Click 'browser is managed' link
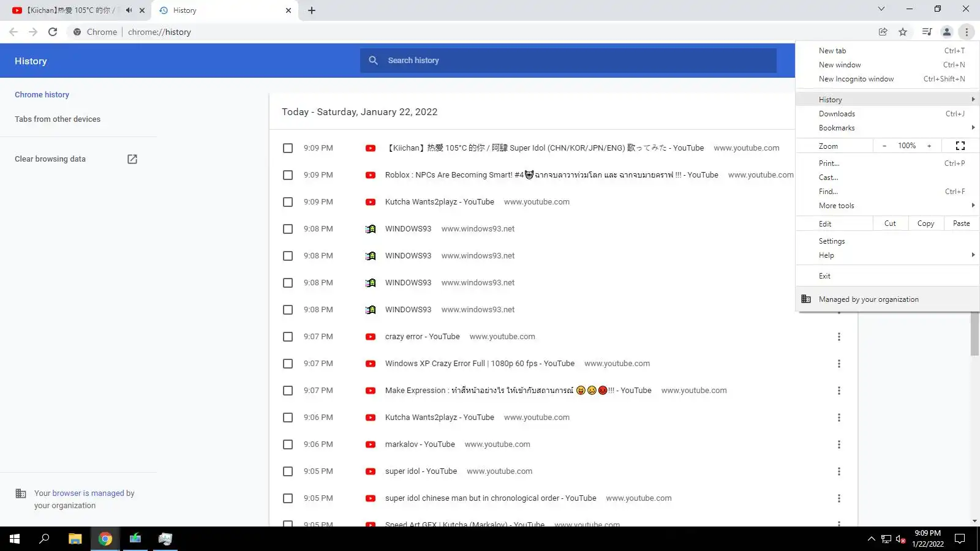The image size is (980, 551). (x=88, y=493)
